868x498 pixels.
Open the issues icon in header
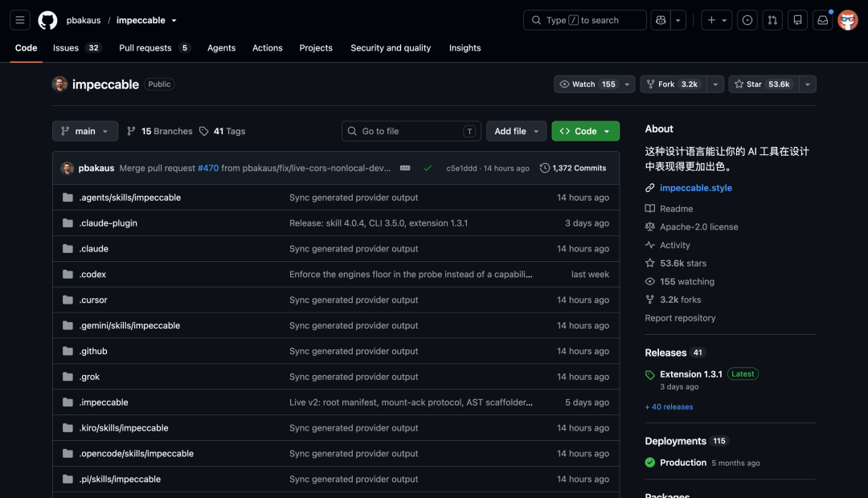coord(747,20)
